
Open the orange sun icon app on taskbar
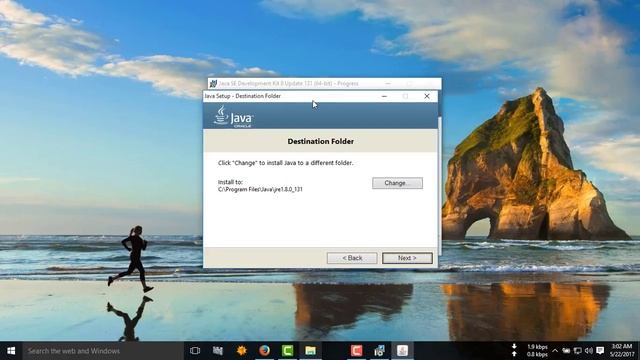pyautogui.click(x=242, y=351)
